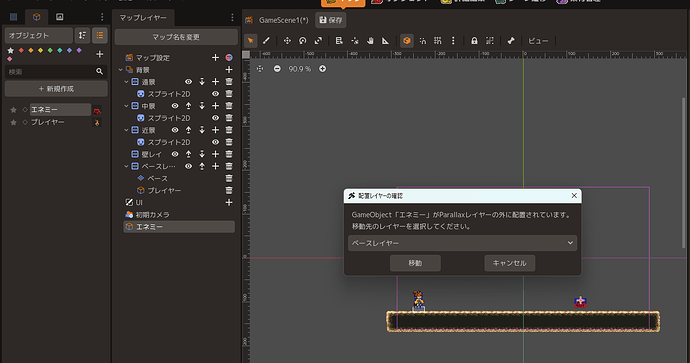Screen dimensions: 690x363
Task: Activate the rotate tool in the toolbar
Action: pos(303,41)
